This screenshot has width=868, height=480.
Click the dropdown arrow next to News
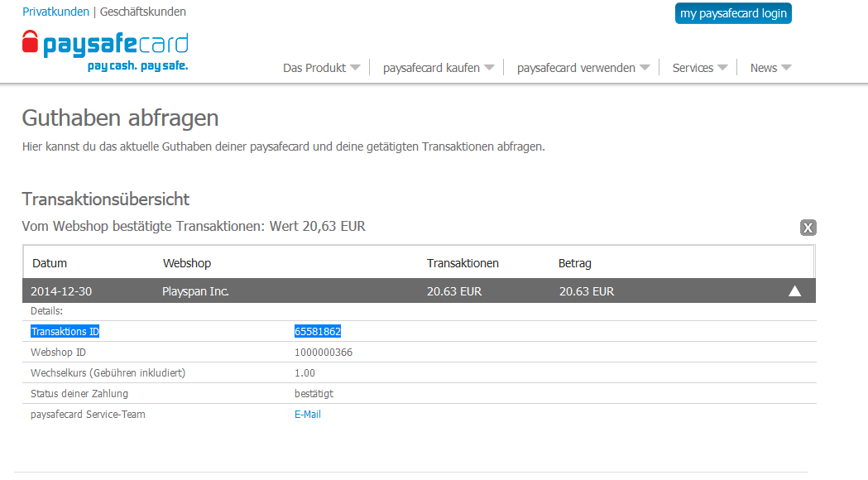786,68
